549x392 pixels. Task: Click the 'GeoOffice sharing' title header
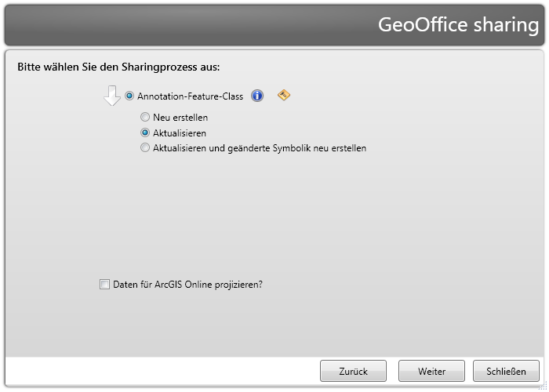pyautogui.click(x=458, y=25)
